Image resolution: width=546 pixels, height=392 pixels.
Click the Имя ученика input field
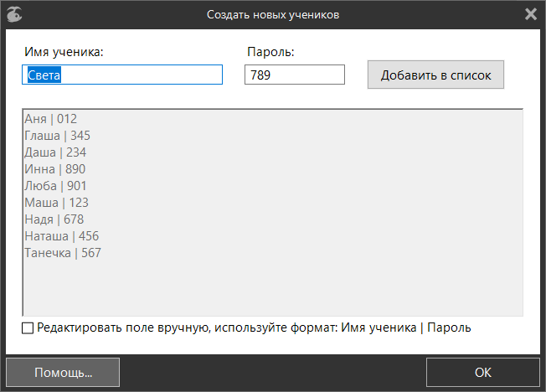click(122, 75)
